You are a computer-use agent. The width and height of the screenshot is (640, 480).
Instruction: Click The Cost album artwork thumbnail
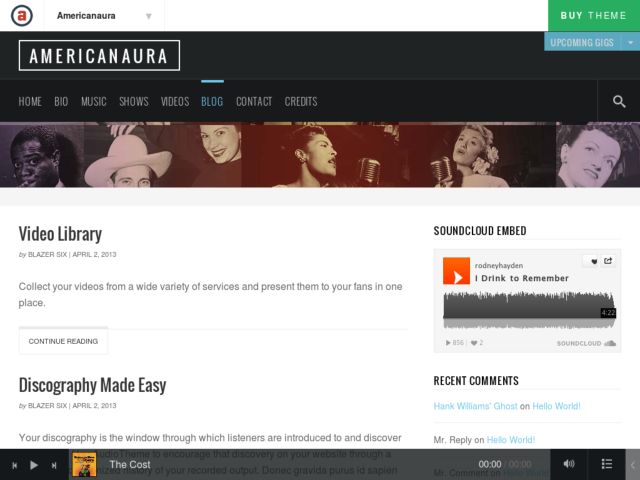(x=84, y=464)
